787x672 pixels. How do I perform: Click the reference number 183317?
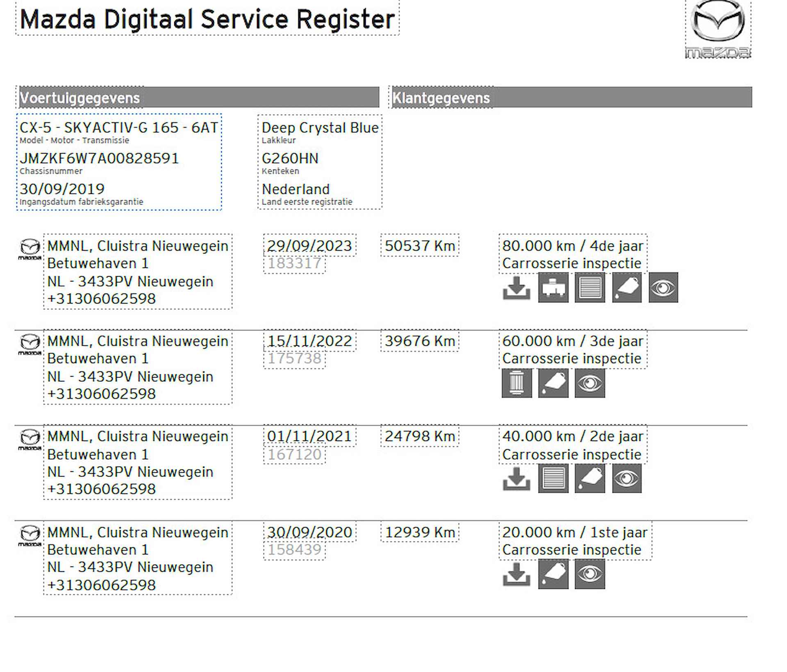point(294,263)
